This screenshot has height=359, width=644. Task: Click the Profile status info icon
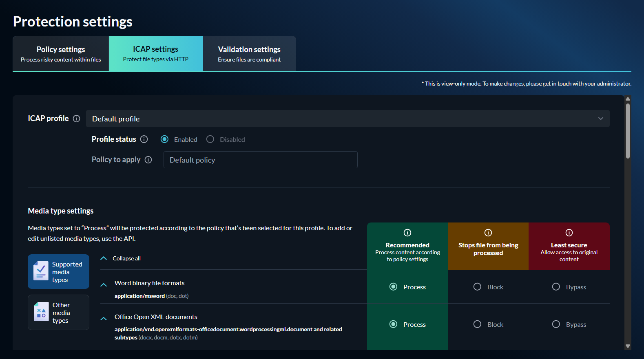[144, 139]
